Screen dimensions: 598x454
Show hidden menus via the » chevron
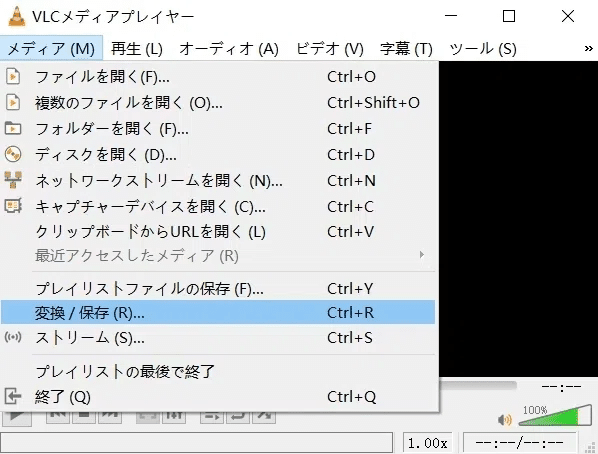pyautogui.click(x=588, y=48)
